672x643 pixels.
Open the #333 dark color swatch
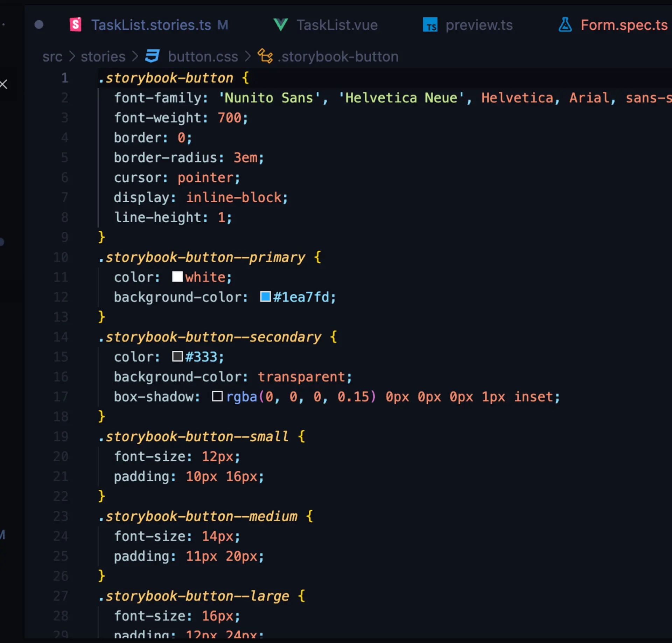(x=177, y=357)
